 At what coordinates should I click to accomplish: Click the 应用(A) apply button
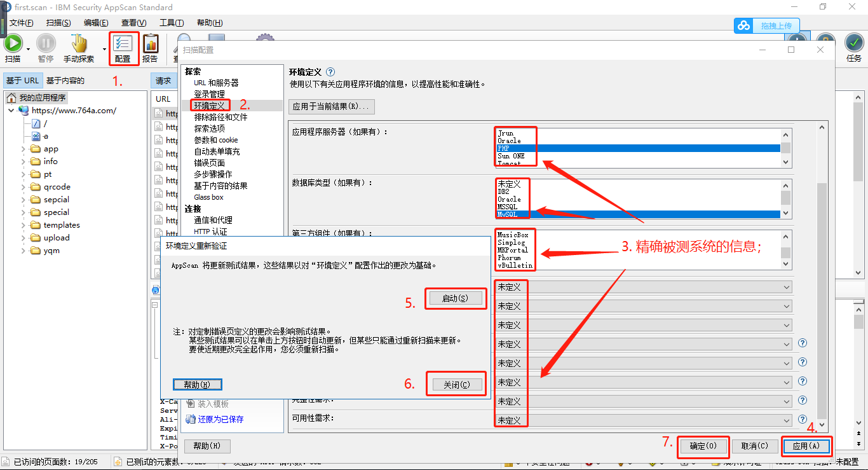point(806,446)
